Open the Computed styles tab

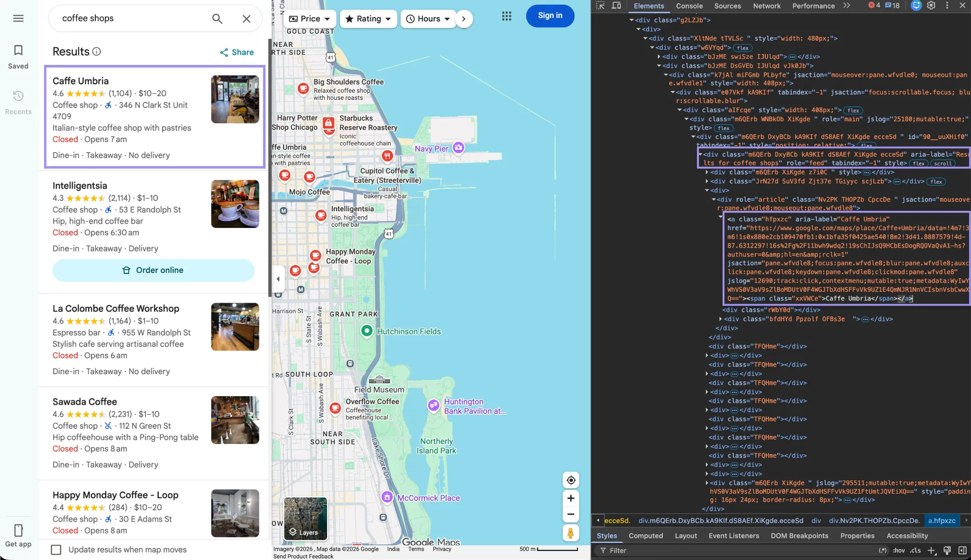pyautogui.click(x=646, y=536)
